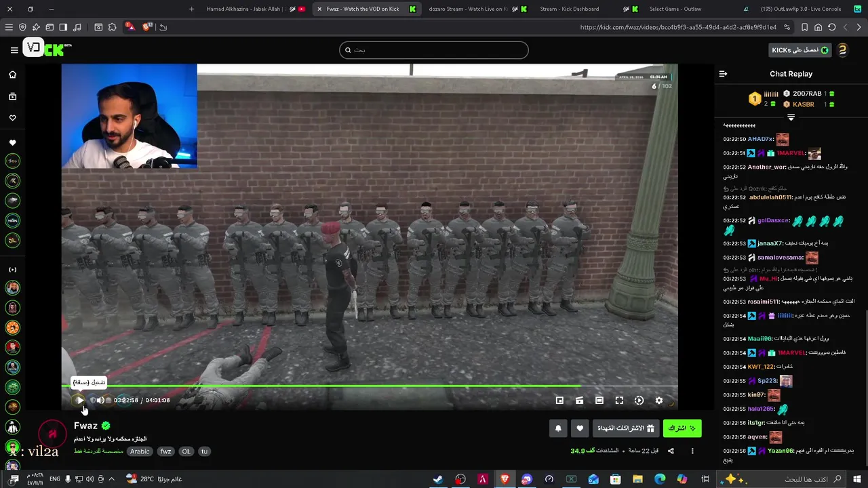Select the OL tag
Viewport: 868px width, 488px height.
pyautogui.click(x=186, y=451)
